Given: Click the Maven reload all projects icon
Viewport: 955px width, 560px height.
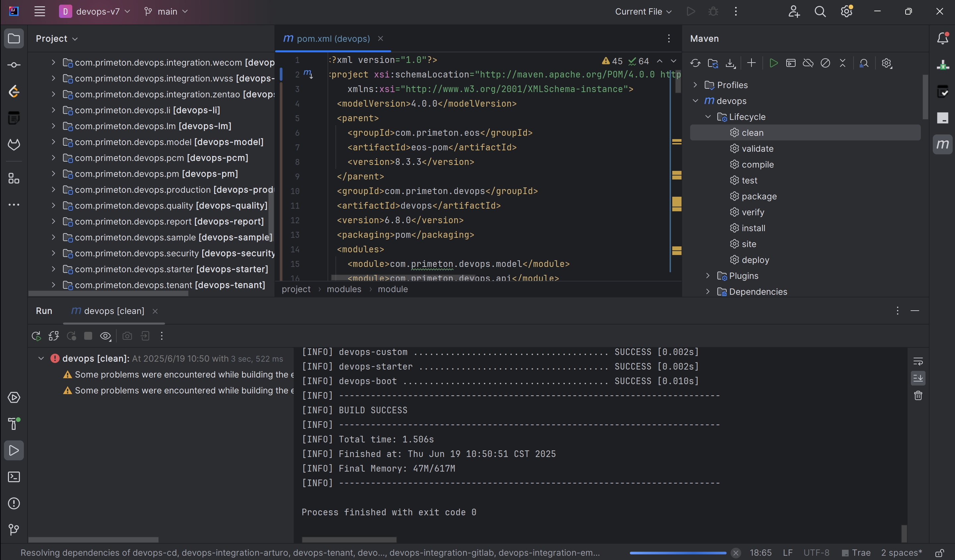Looking at the screenshot, I should 695,63.
